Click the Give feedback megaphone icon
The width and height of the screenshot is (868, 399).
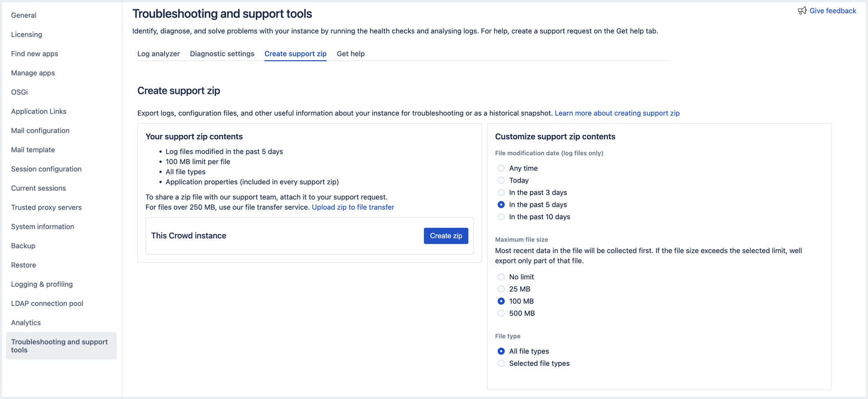click(x=802, y=11)
